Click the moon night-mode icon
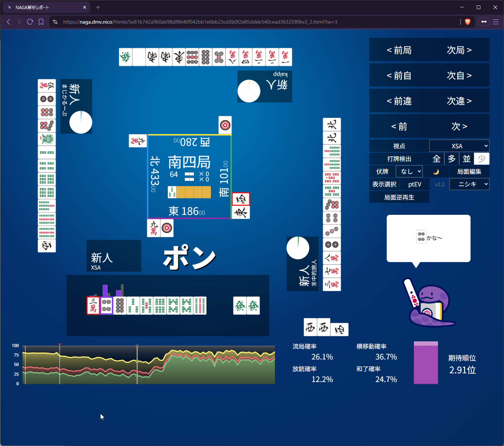 coord(436,172)
